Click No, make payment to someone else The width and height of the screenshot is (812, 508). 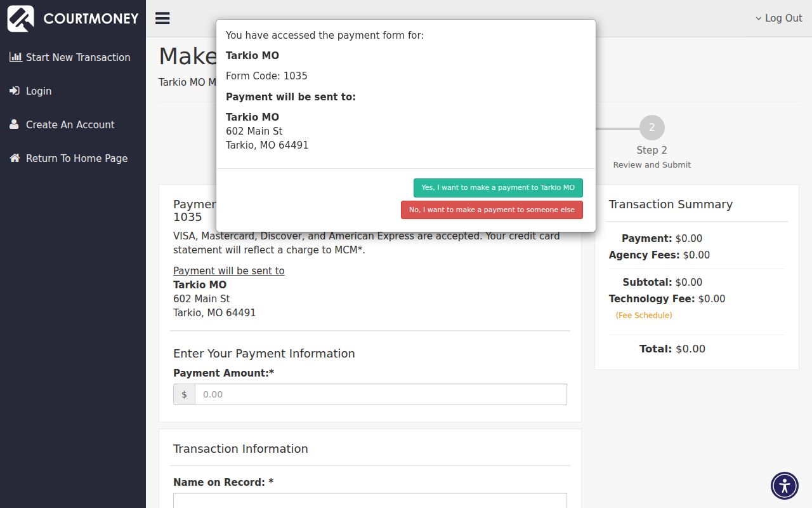coord(492,210)
